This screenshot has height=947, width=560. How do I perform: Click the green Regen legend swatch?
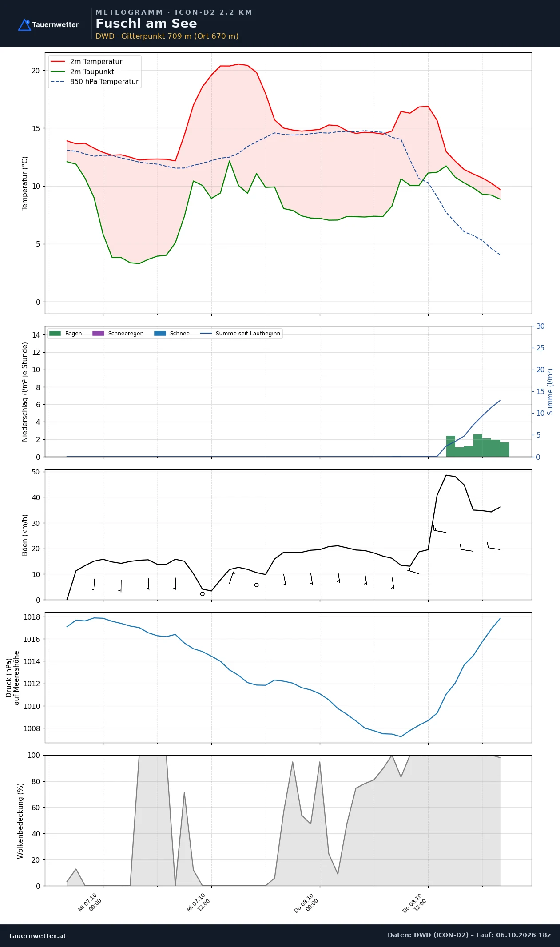pyautogui.click(x=55, y=334)
